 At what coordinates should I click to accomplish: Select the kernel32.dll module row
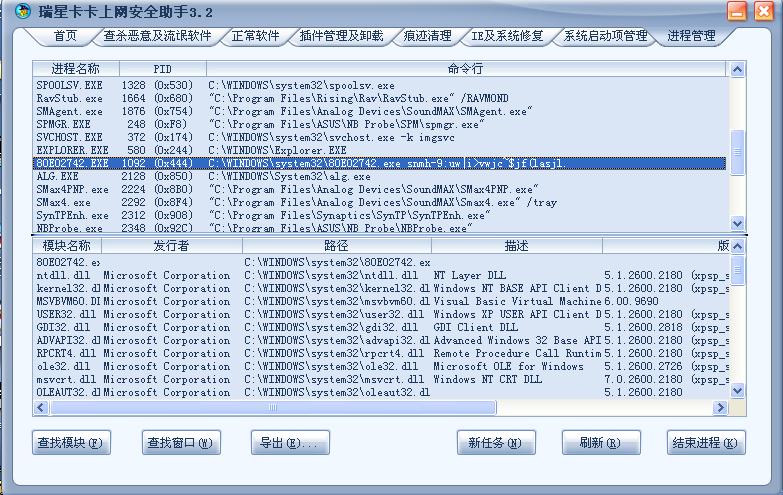point(382,288)
